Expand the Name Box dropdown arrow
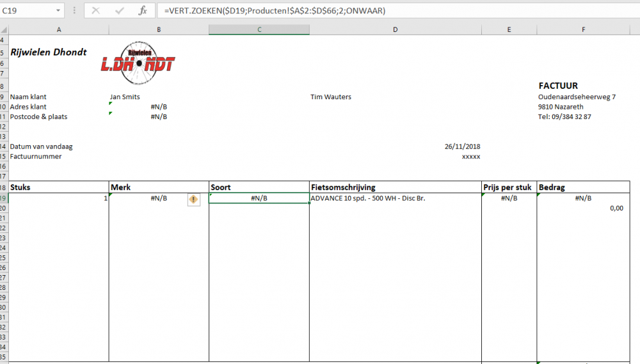The height and width of the screenshot is (364, 640). click(x=58, y=11)
